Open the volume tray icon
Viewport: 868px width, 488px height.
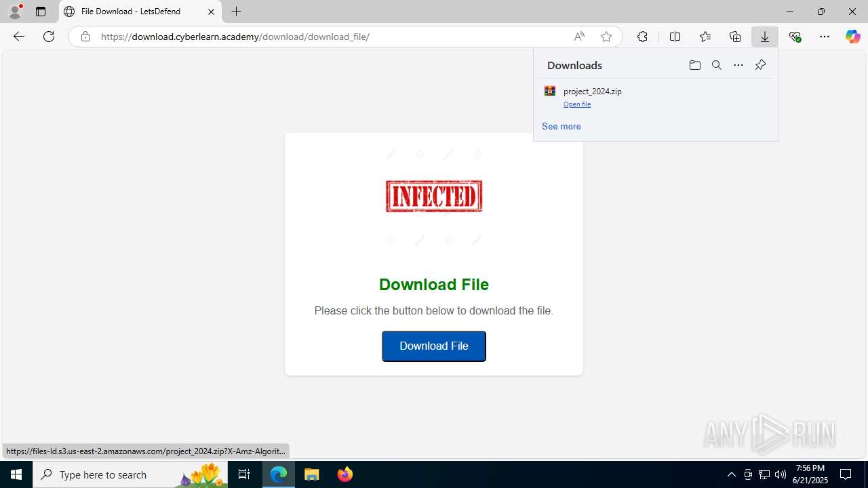781,474
